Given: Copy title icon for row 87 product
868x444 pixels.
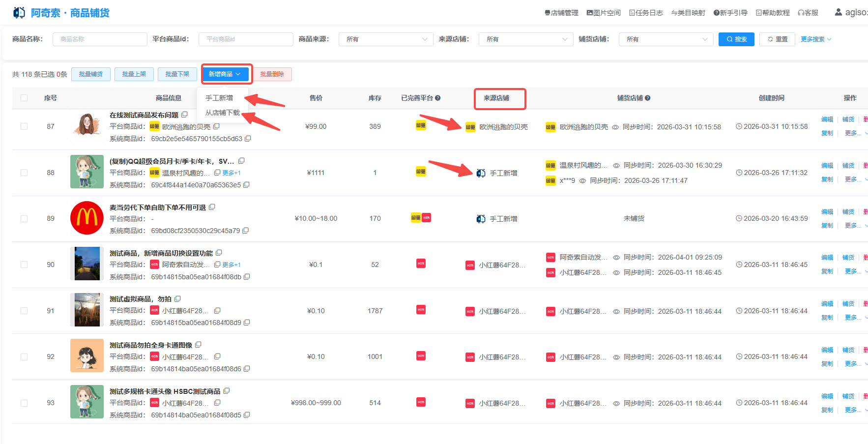Looking at the screenshot, I should point(184,115).
